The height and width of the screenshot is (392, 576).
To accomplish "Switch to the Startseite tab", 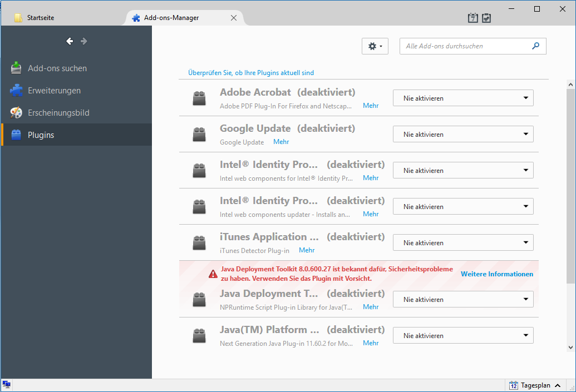I will (41, 18).
